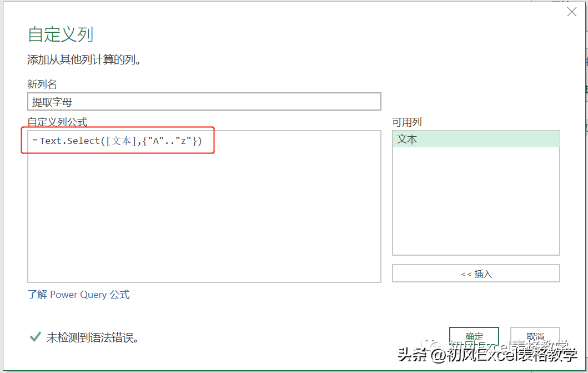Click the << 插入 button
The height and width of the screenshot is (373, 588).
(476, 273)
